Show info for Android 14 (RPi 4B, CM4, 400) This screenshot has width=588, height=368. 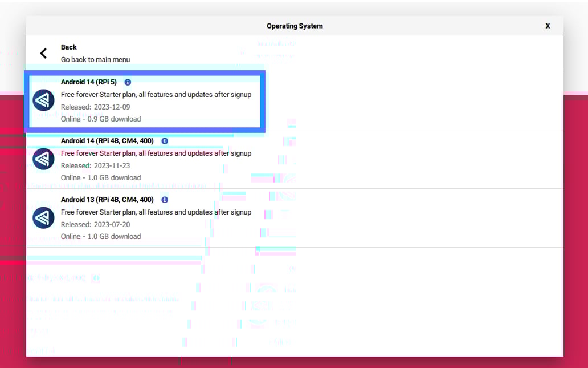[165, 141]
